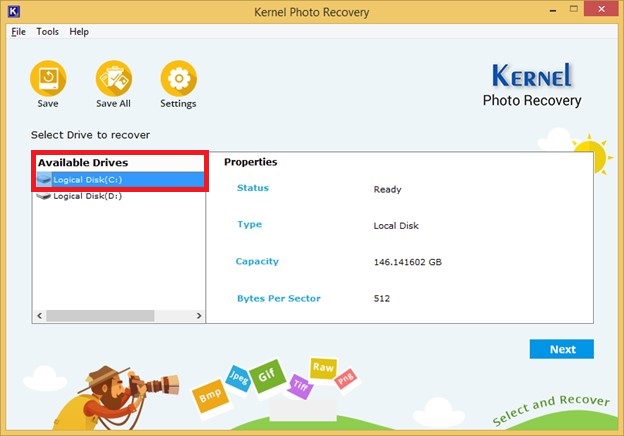Click the Properties header
This screenshot has height=436, width=624.
coord(250,162)
